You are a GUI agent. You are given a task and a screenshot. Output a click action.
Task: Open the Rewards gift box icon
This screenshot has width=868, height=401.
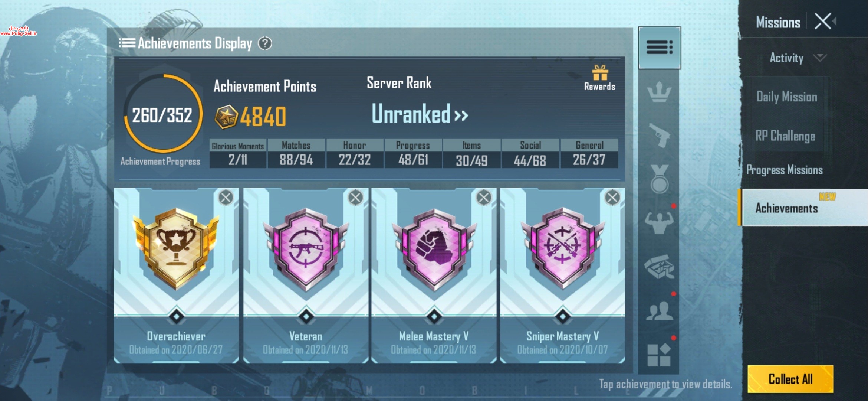pos(599,73)
